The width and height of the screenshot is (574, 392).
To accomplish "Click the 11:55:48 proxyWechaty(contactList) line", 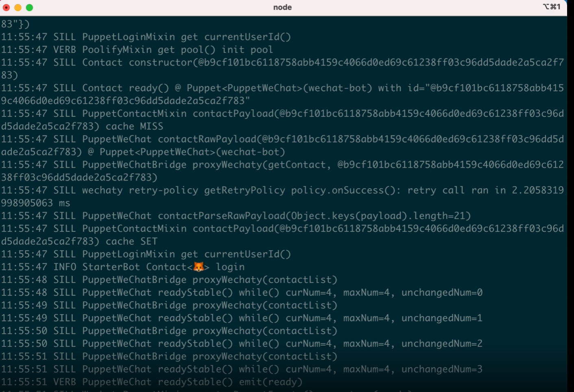I will (x=169, y=280).
